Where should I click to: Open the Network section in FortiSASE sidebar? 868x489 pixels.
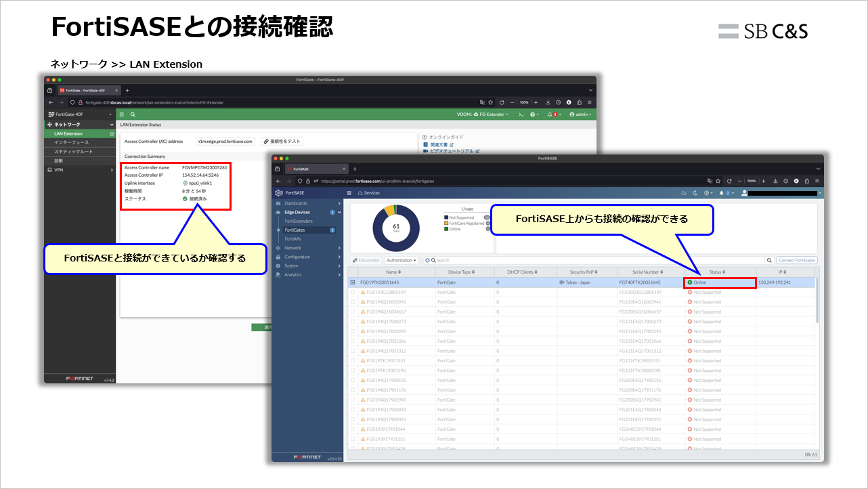[x=295, y=248]
